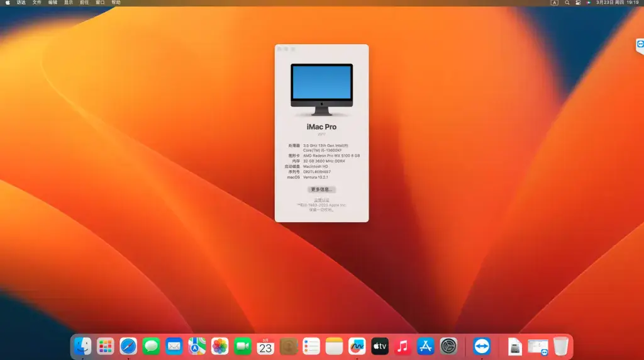
Task: Open the 访达 (Finder) menu
Action: coord(21,3)
